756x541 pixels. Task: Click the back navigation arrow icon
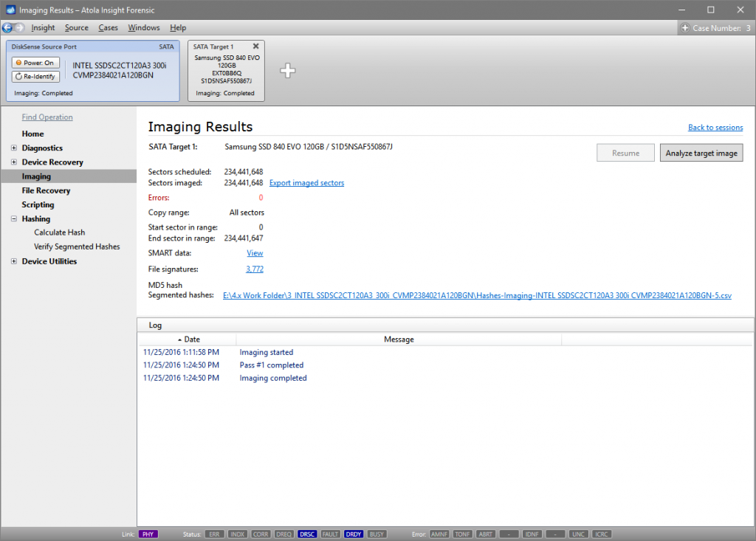[x=7, y=27]
